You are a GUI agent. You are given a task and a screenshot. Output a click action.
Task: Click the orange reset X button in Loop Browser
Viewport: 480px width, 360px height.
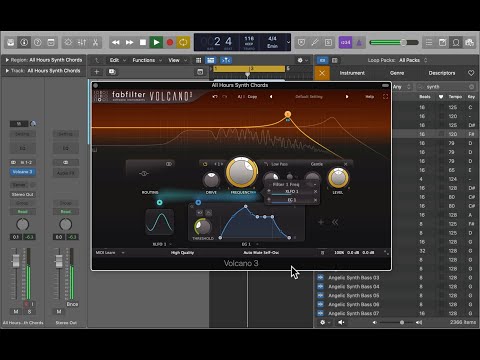tap(322, 73)
